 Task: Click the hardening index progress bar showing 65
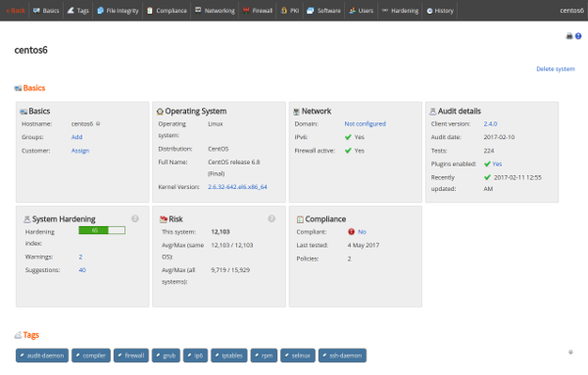pos(102,230)
